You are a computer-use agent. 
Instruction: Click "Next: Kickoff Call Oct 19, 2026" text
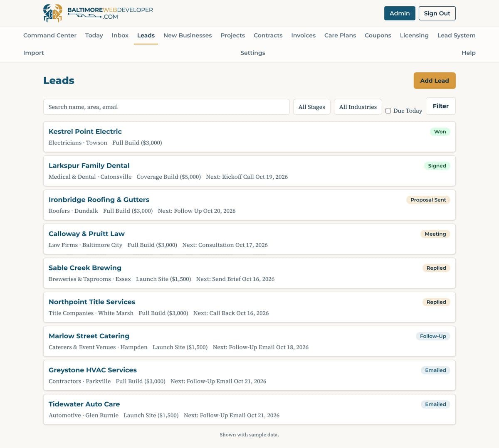[247, 177]
